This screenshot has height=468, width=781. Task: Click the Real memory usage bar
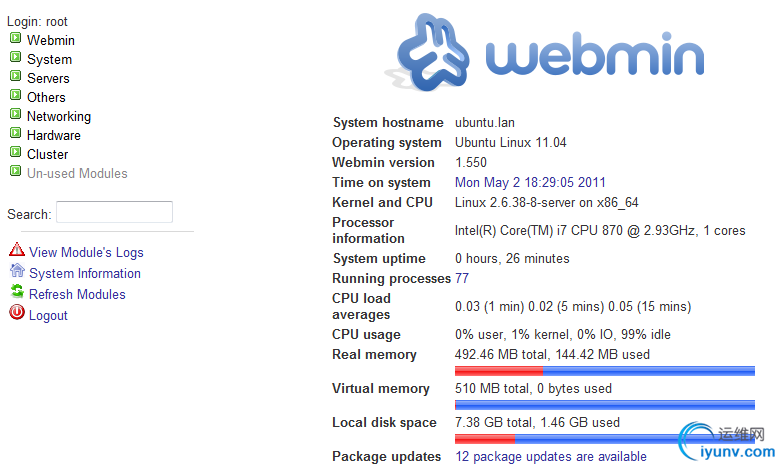(604, 371)
